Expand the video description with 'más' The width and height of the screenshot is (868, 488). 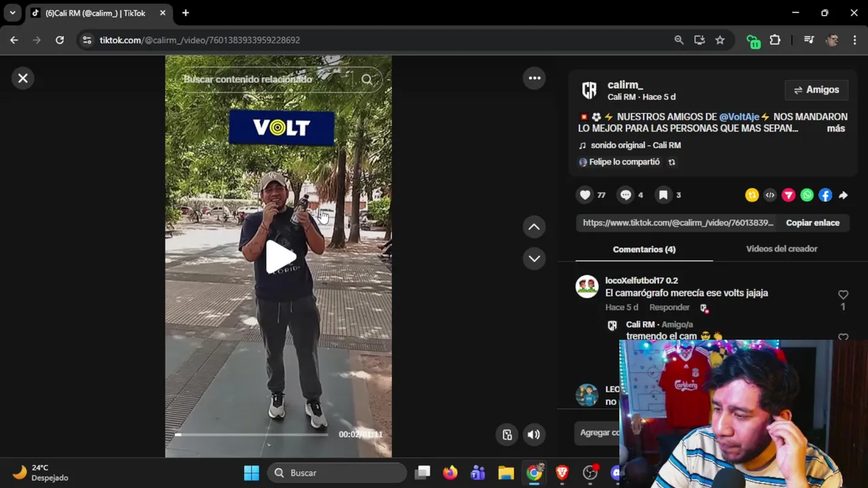[x=835, y=128]
